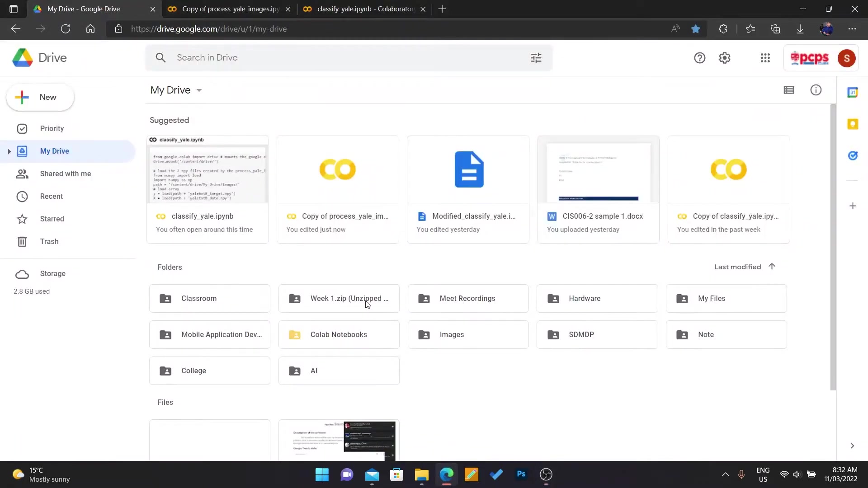Select Priority in sidebar
This screenshot has height=488, width=868.
pyautogui.click(x=68, y=129)
